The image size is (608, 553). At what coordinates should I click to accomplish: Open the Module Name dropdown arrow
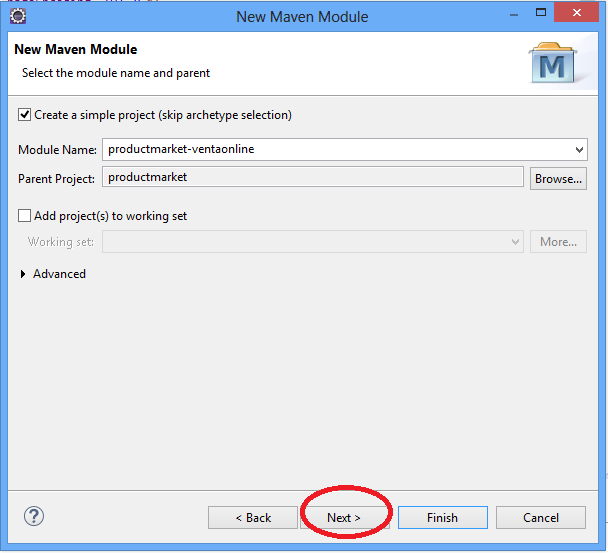[579, 150]
